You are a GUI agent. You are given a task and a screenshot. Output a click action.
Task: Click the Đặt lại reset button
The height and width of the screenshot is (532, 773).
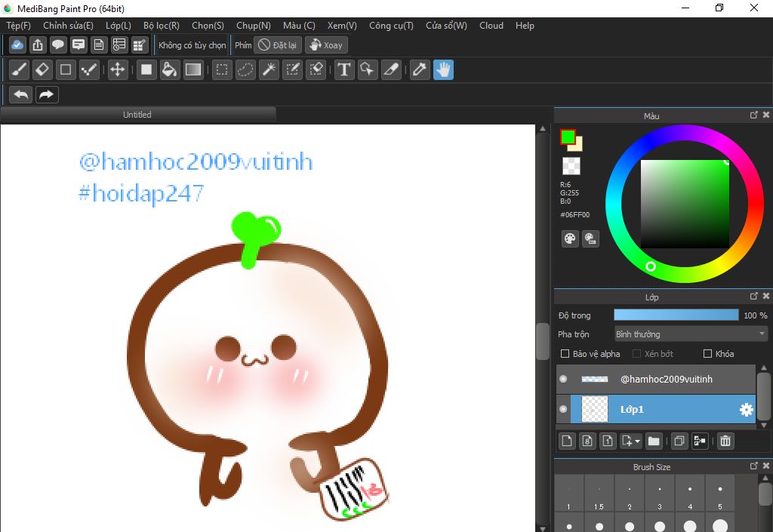click(x=277, y=45)
